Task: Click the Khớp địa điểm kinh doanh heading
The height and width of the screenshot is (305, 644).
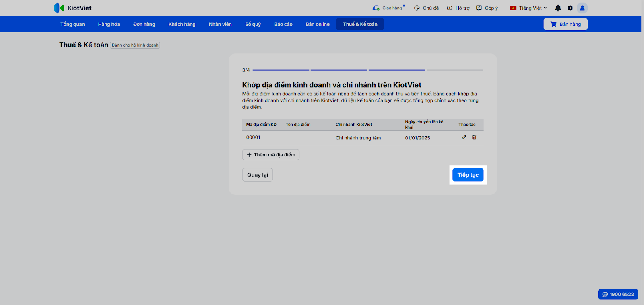Action: 332,85
